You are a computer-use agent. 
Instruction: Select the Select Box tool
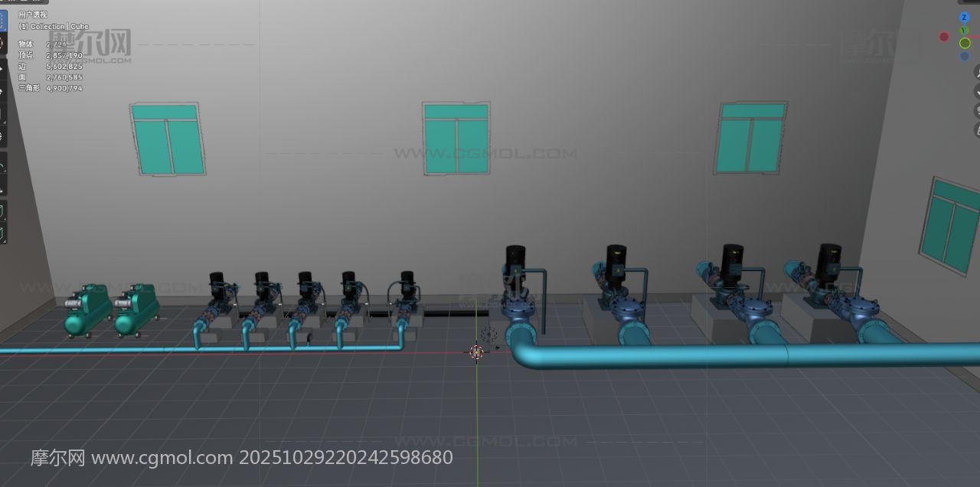(x=2, y=21)
